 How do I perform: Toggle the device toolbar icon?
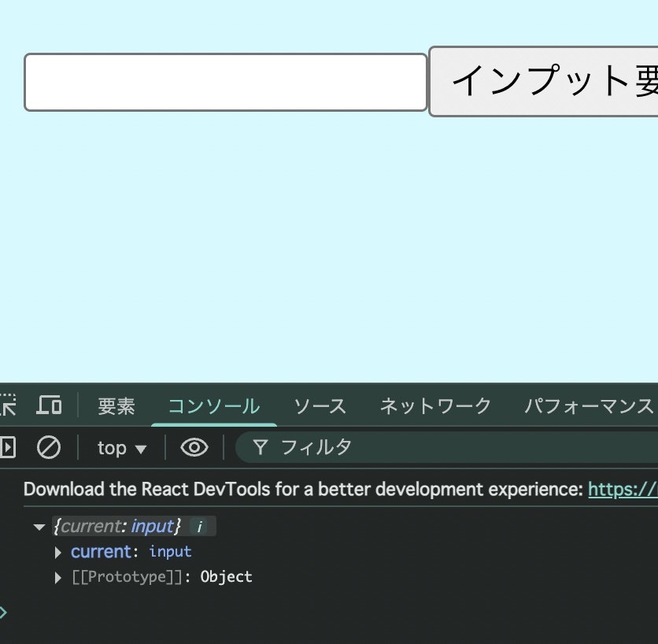tap(49, 405)
